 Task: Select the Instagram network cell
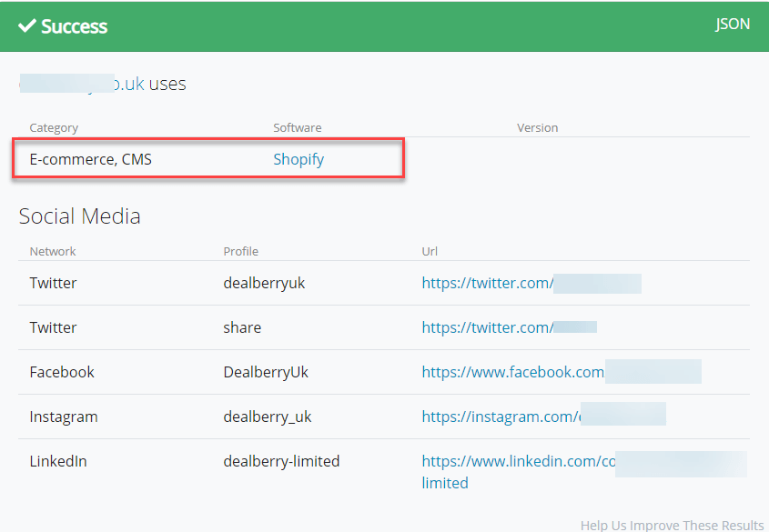point(64,417)
